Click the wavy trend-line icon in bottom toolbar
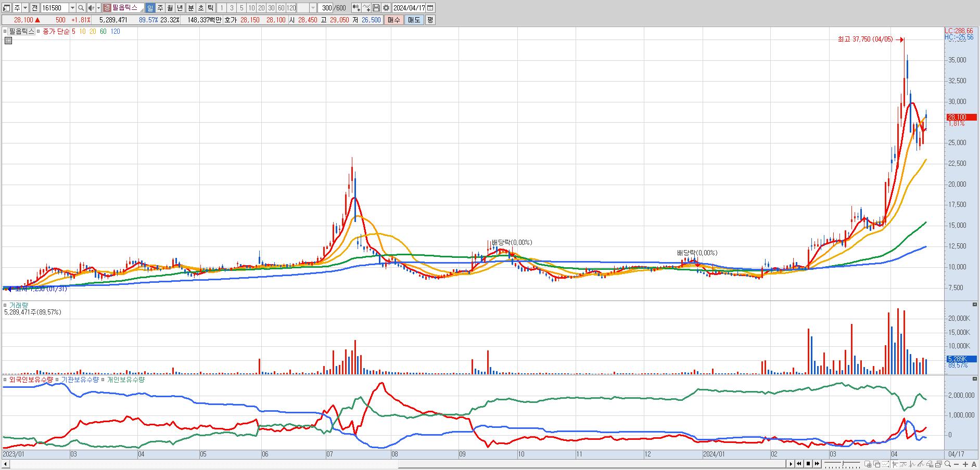The width and height of the screenshot is (980, 470). click(903, 464)
